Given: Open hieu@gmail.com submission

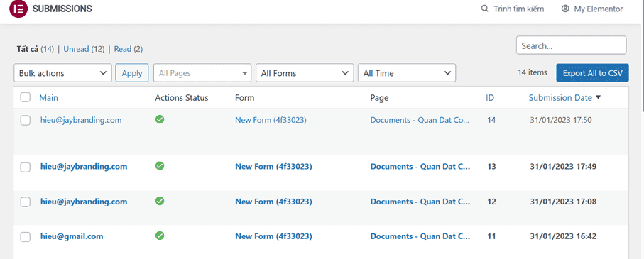Looking at the screenshot, I should pyautogui.click(x=72, y=236).
